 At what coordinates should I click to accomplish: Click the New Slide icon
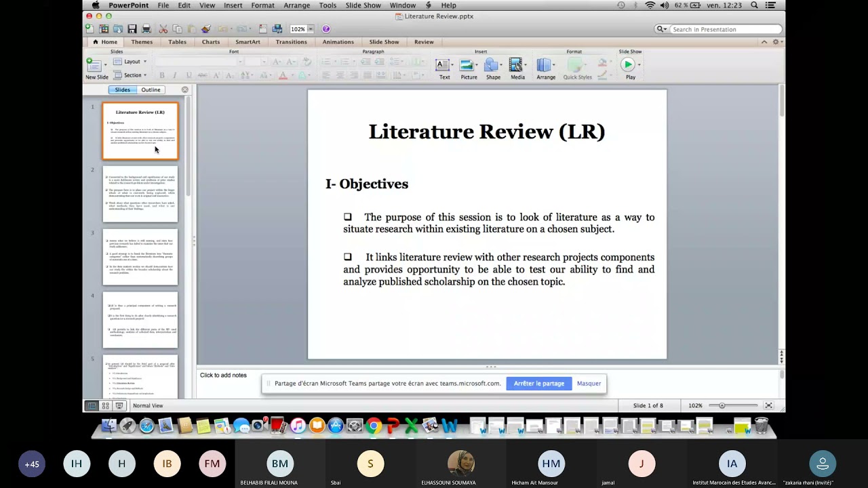point(93,64)
